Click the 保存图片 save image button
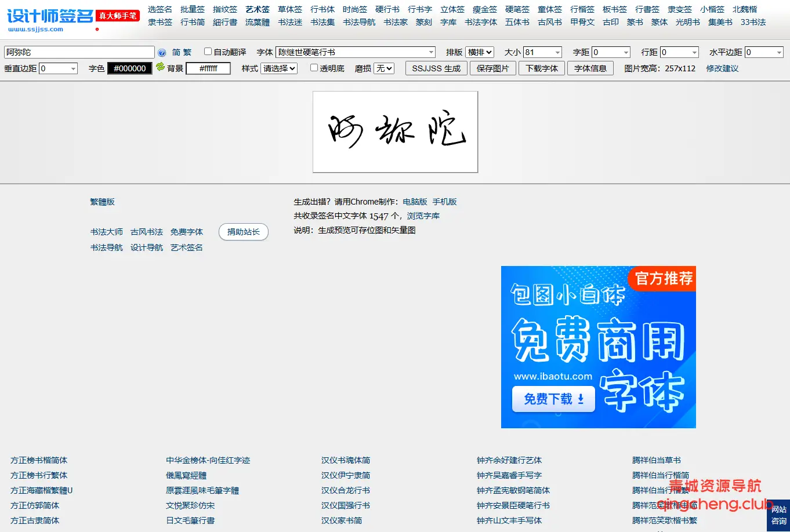This screenshot has height=532, width=790. pyautogui.click(x=492, y=68)
